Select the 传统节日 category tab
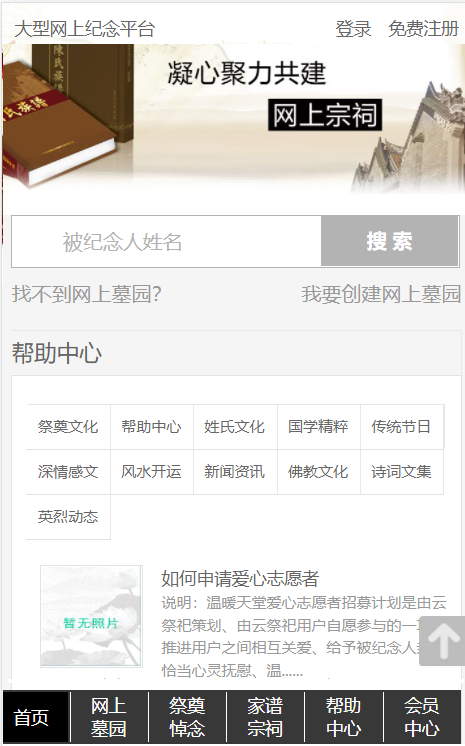 [x=401, y=427]
